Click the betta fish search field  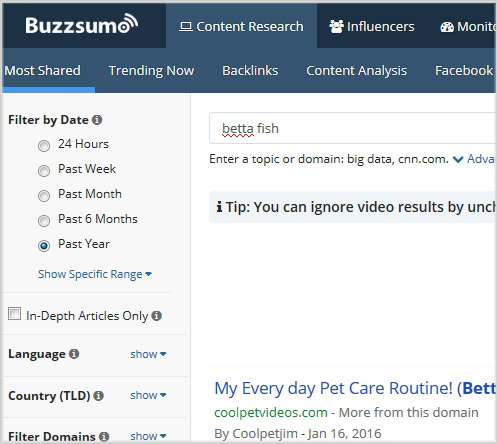click(x=353, y=128)
